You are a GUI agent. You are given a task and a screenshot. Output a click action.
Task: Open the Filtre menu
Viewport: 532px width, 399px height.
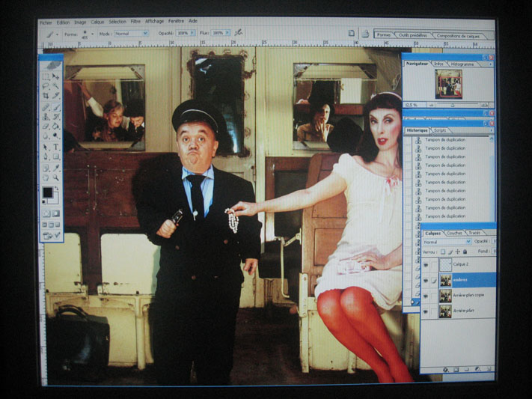(135, 22)
